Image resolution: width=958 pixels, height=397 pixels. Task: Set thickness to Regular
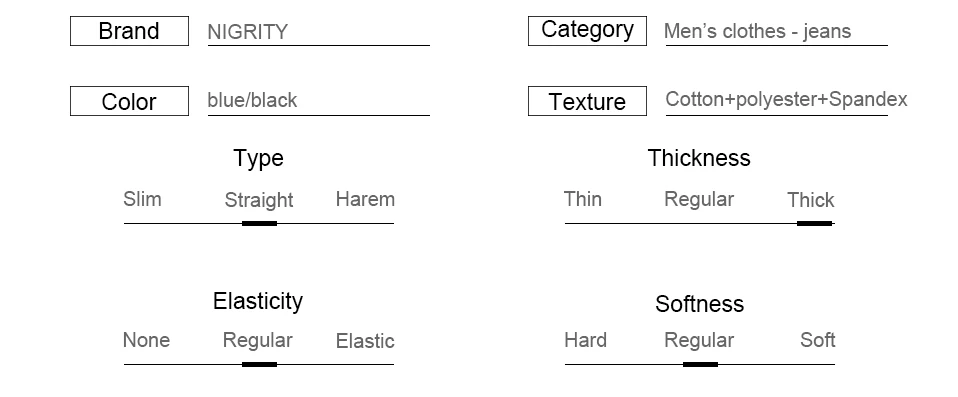coord(699,199)
